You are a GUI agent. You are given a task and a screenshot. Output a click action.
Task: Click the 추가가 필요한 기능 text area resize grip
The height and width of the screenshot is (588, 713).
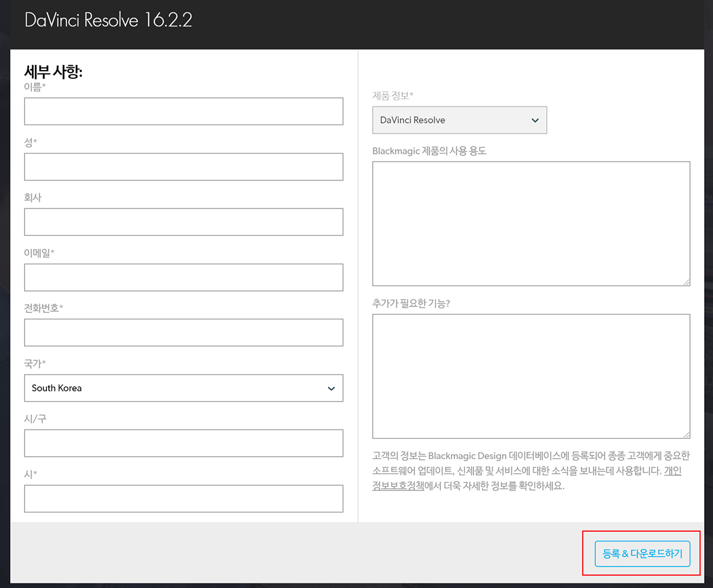click(x=686, y=435)
